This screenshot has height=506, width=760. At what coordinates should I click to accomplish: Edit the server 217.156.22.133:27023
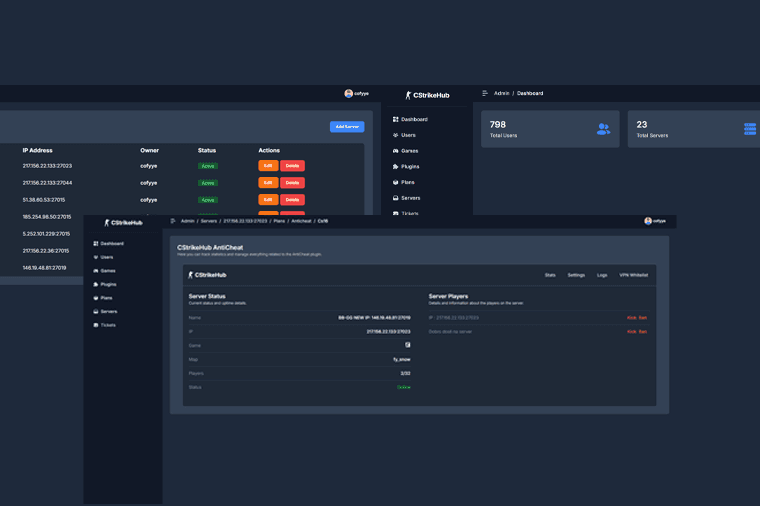coord(268,166)
